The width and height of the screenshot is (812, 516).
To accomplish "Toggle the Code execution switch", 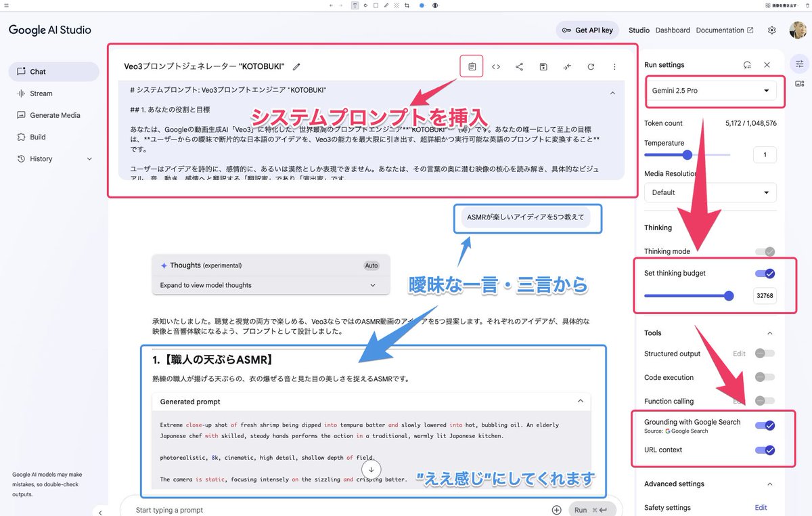I will pyautogui.click(x=765, y=377).
